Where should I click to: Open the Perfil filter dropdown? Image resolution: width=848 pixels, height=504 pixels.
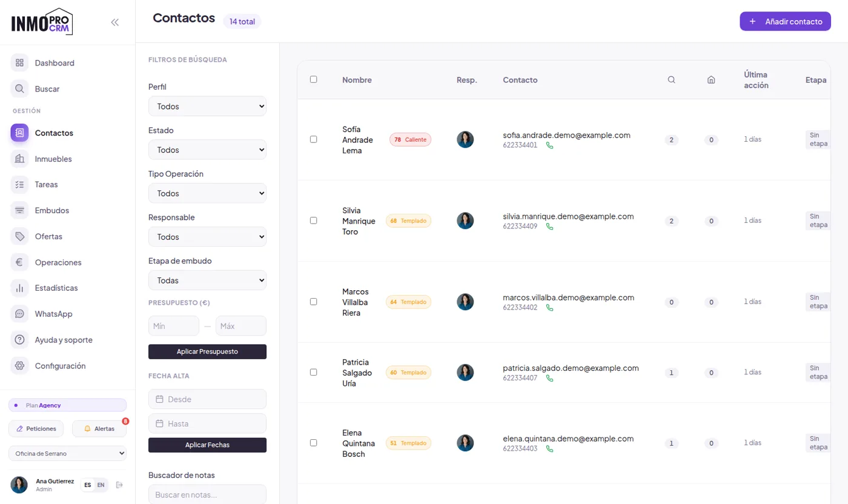pyautogui.click(x=207, y=106)
